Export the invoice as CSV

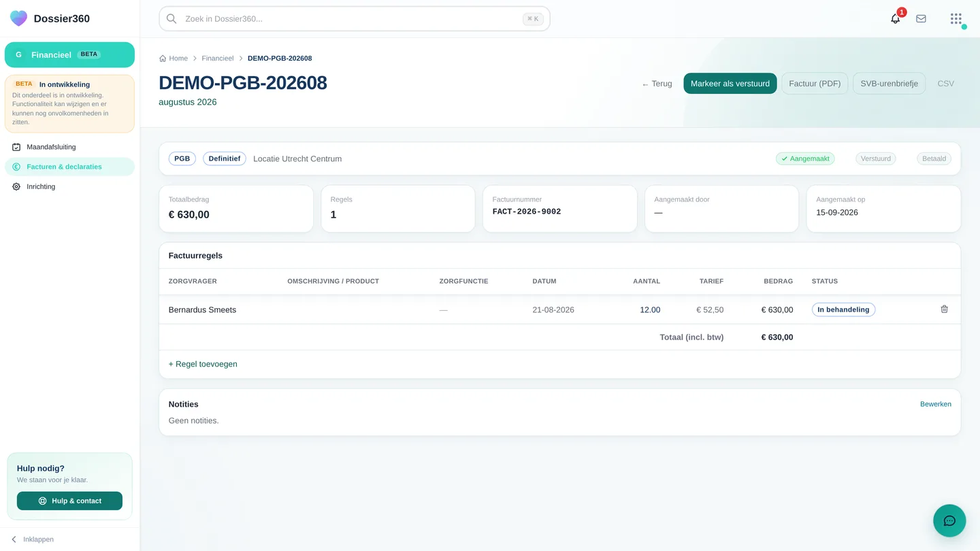click(946, 84)
